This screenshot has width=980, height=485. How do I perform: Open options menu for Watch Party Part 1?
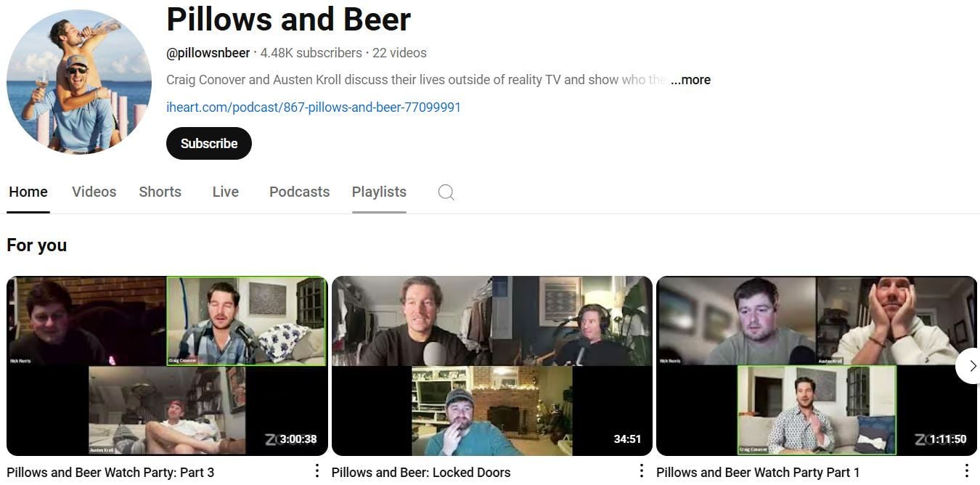[x=968, y=471]
